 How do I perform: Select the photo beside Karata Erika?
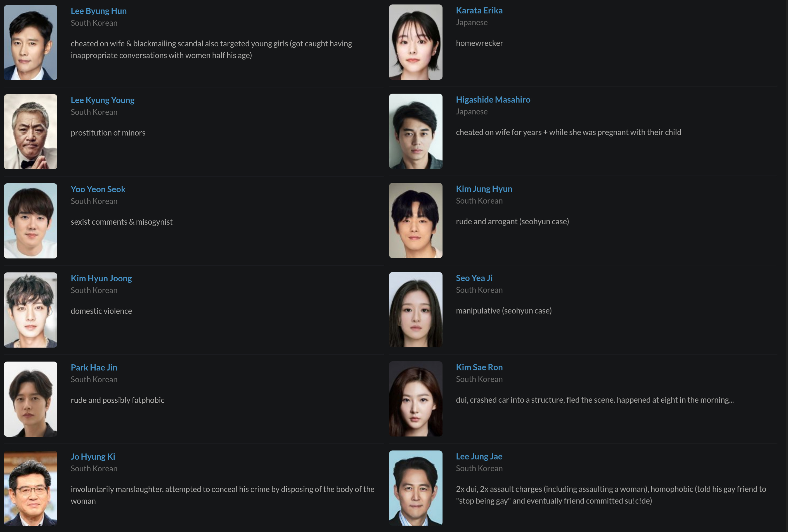(x=416, y=42)
